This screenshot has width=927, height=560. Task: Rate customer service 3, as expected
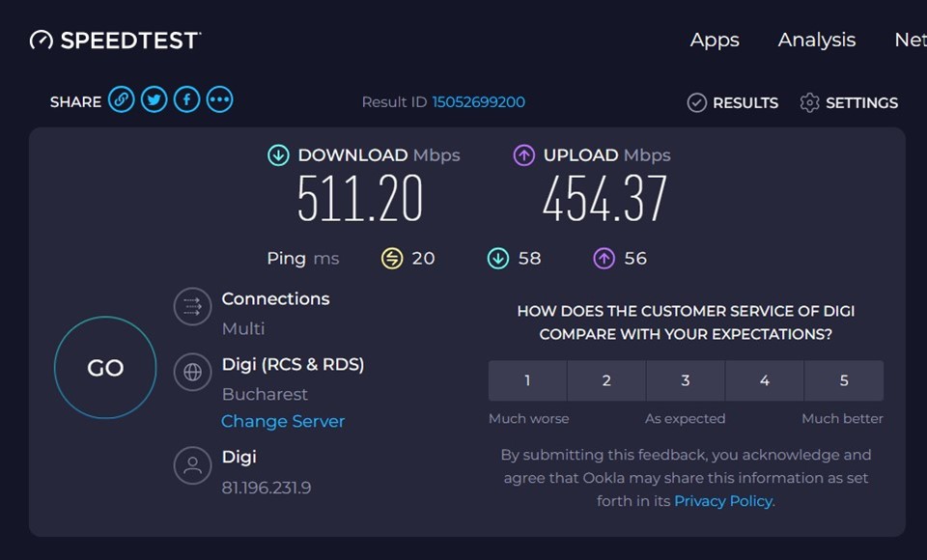pos(686,380)
